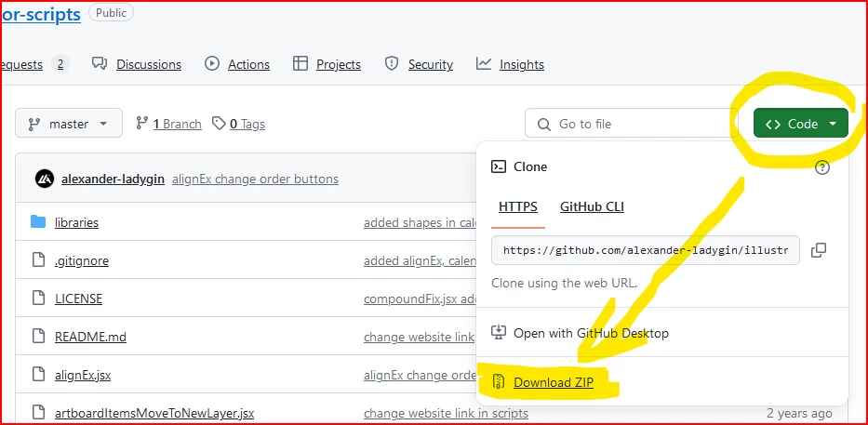
Task: Click the tag icon beside 0 Tags
Action: coord(220,123)
